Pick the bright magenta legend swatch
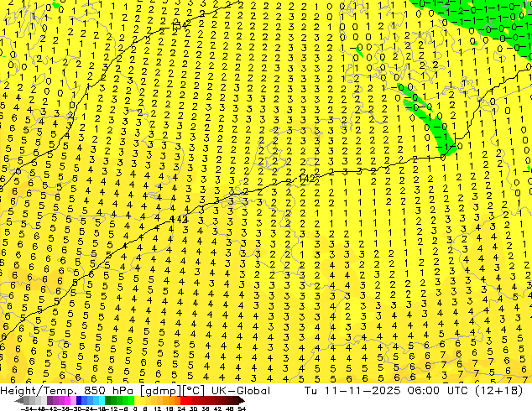Screen dimensions: 532x411 click(67, 400)
